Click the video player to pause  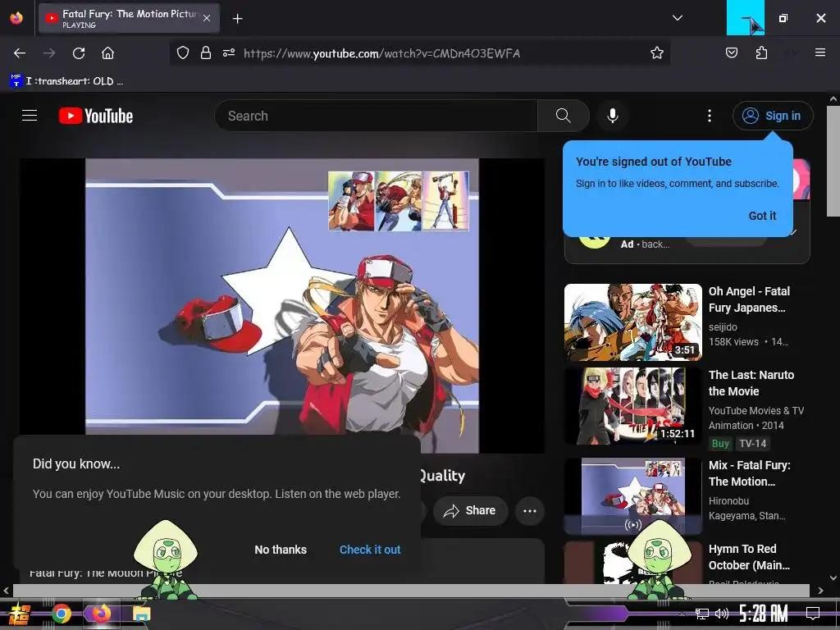(282, 305)
